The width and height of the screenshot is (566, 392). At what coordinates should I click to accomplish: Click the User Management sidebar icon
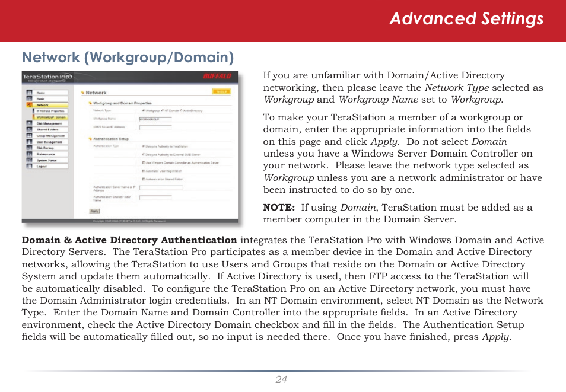[29, 142]
